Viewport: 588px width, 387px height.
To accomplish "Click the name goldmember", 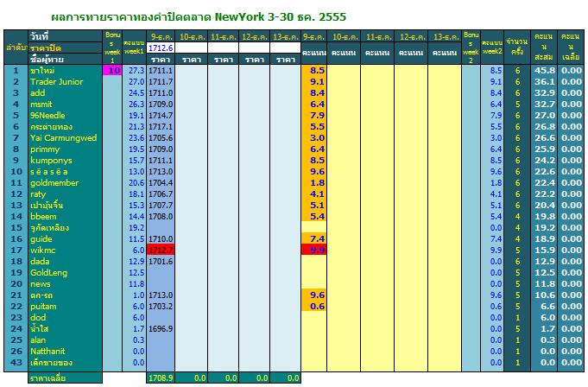I will [54, 183].
